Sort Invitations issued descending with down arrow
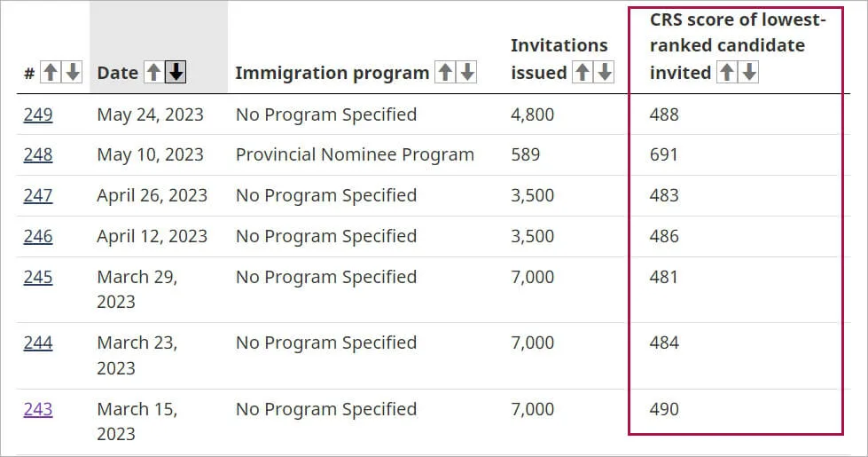The image size is (868, 457). (605, 73)
